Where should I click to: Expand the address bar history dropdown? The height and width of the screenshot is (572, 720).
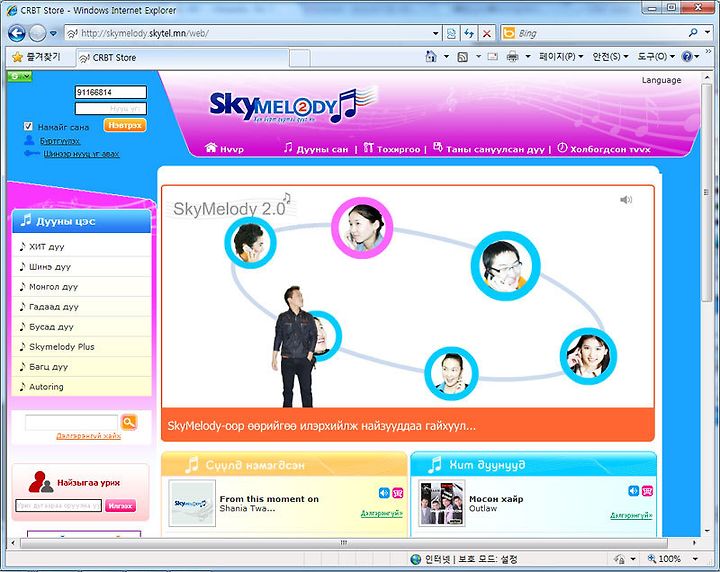[x=435, y=34]
